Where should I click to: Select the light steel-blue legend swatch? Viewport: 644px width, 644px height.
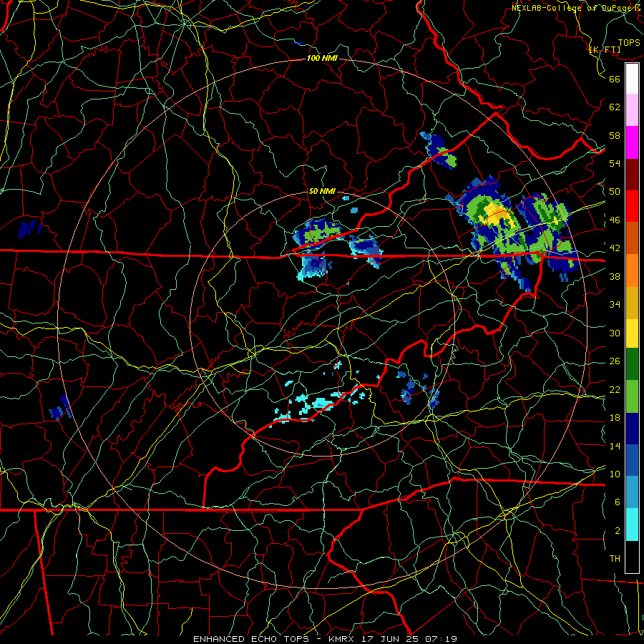tap(632, 492)
